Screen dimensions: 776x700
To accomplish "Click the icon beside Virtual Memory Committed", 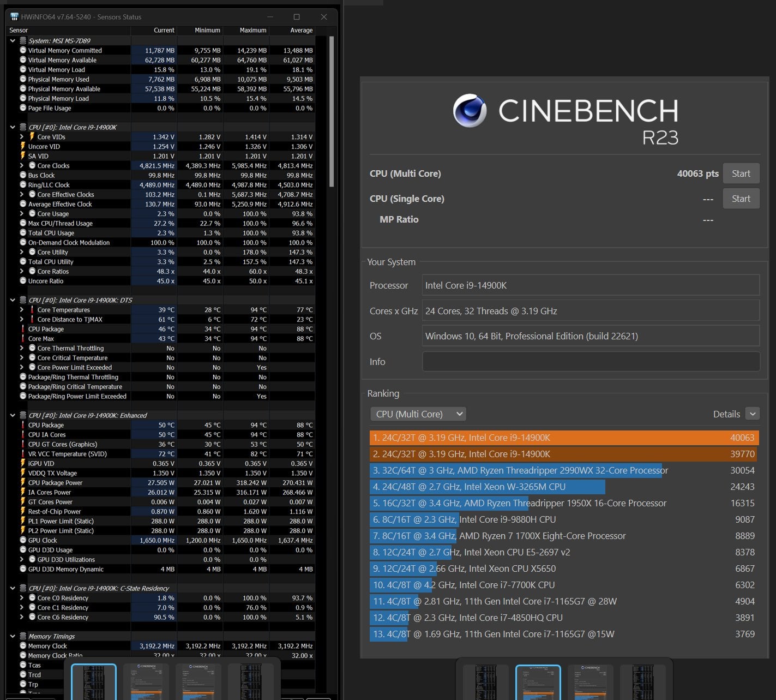I will coord(23,50).
